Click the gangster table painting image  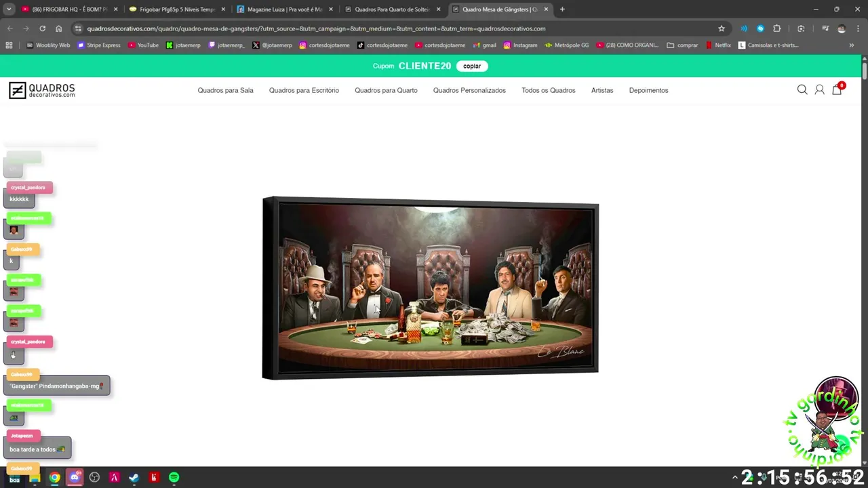click(x=430, y=287)
